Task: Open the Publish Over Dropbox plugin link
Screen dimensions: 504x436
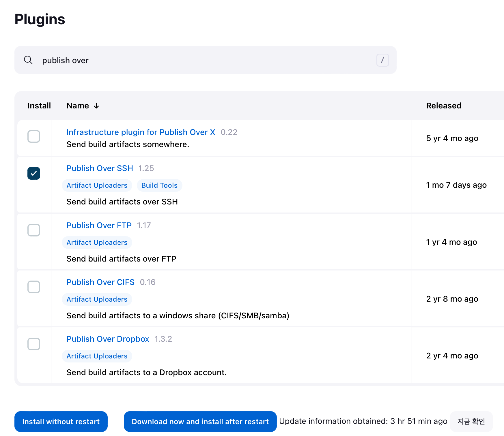Action: [x=108, y=339]
